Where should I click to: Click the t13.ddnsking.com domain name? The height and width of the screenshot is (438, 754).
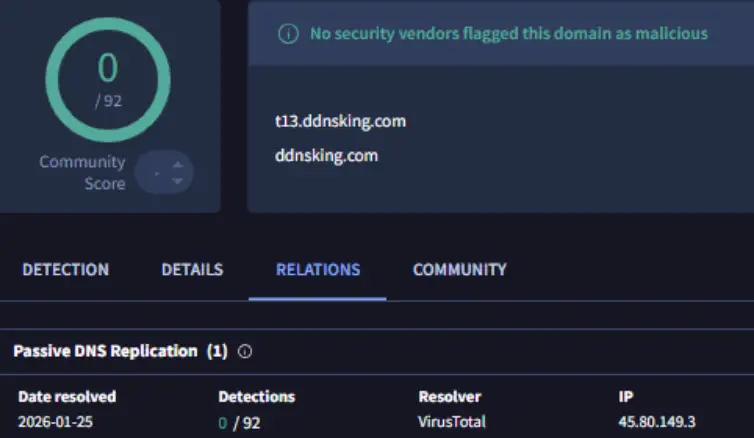click(340, 122)
